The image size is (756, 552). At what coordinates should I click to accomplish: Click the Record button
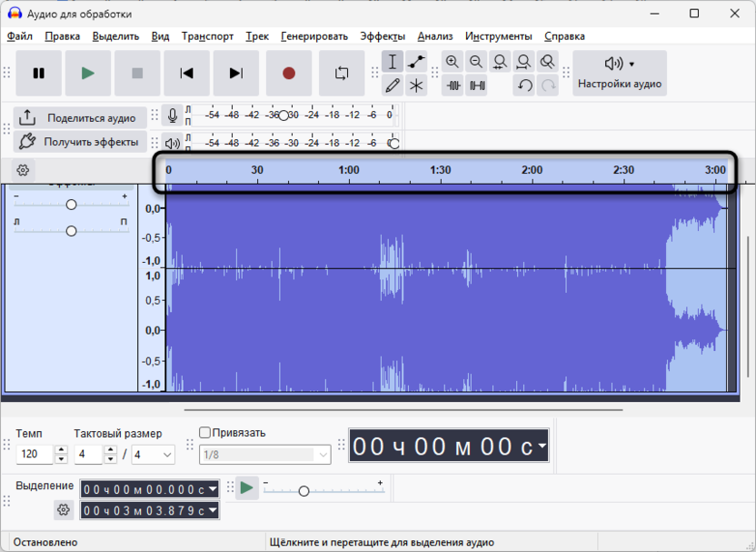tap(288, 74)
